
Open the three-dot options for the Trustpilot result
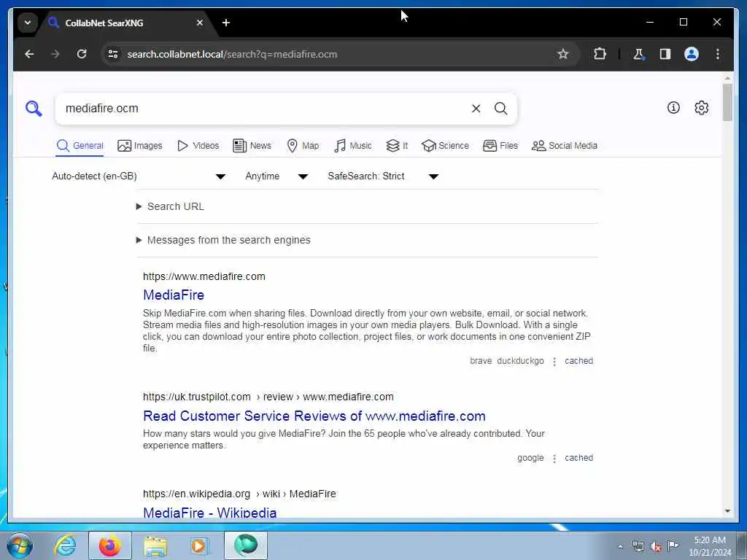pos(554,458)
